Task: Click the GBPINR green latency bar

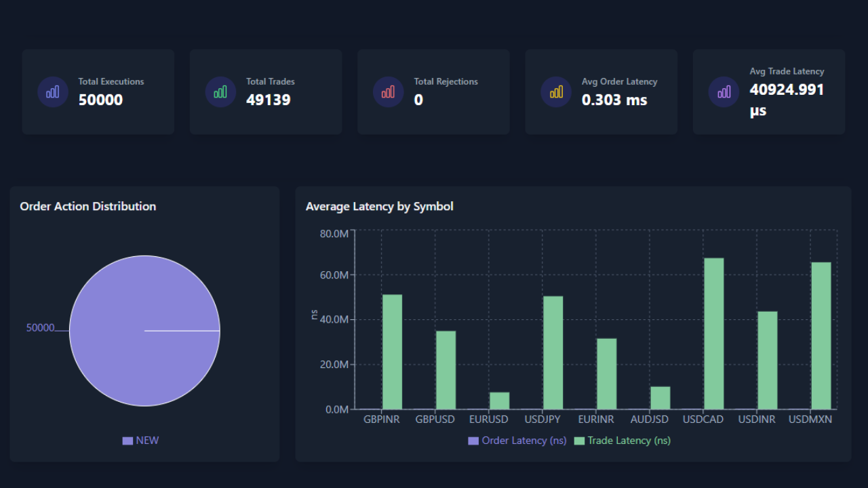Action: pos(392,351)
